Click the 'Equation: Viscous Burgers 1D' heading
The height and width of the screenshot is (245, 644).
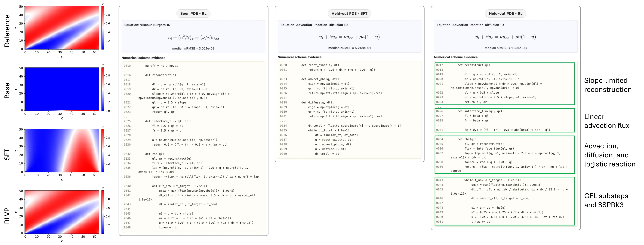pos(147,25)
